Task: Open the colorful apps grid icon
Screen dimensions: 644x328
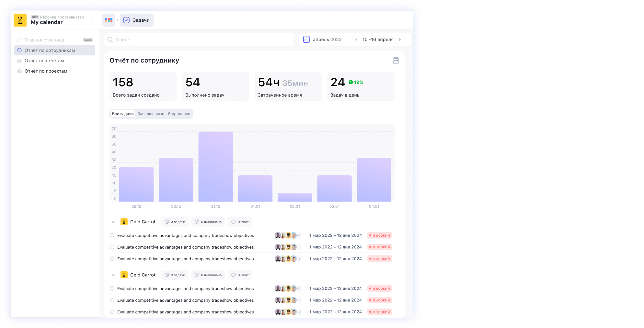Action: (x=109, y=20)
